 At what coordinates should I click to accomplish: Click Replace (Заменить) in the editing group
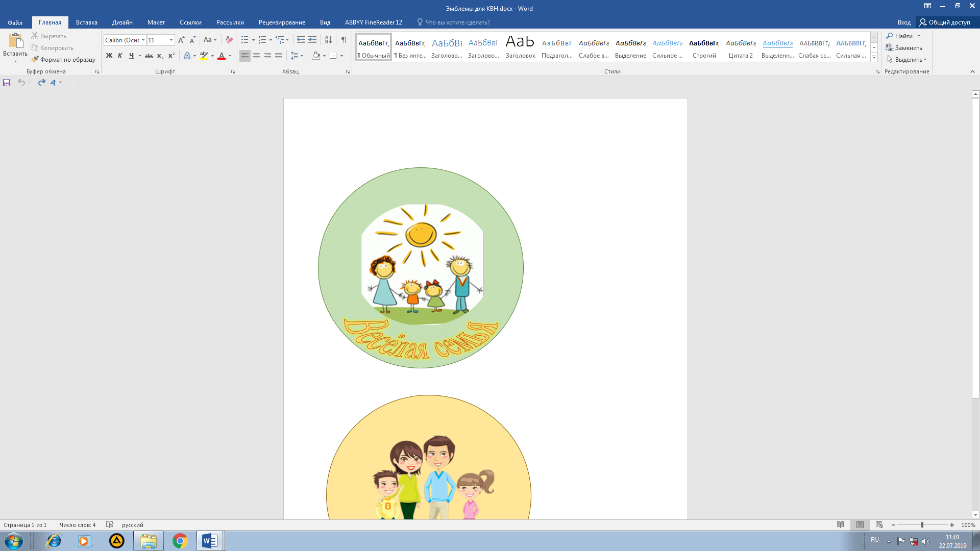pos(904,47)
